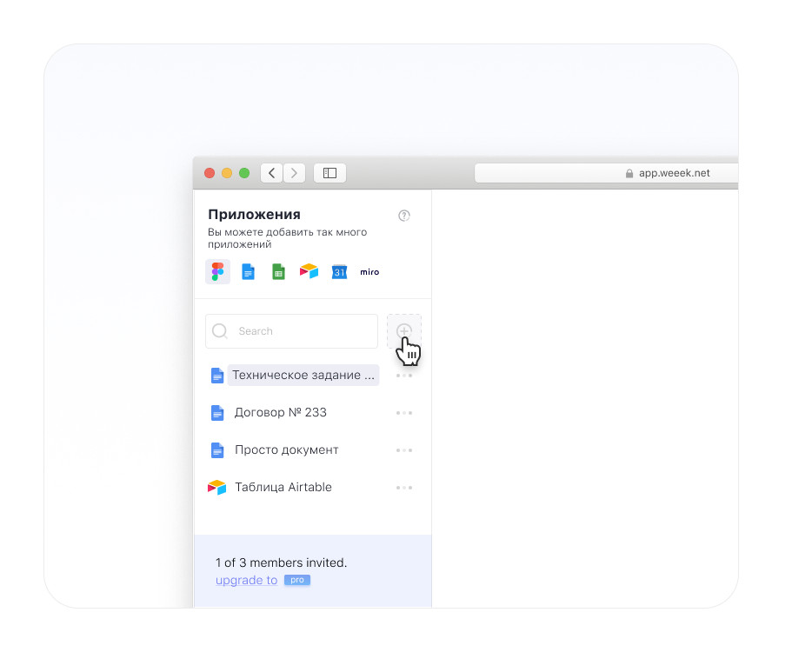812x659 pixels.
Task: Select the Google Docs app icon
Action: [248, 271]
